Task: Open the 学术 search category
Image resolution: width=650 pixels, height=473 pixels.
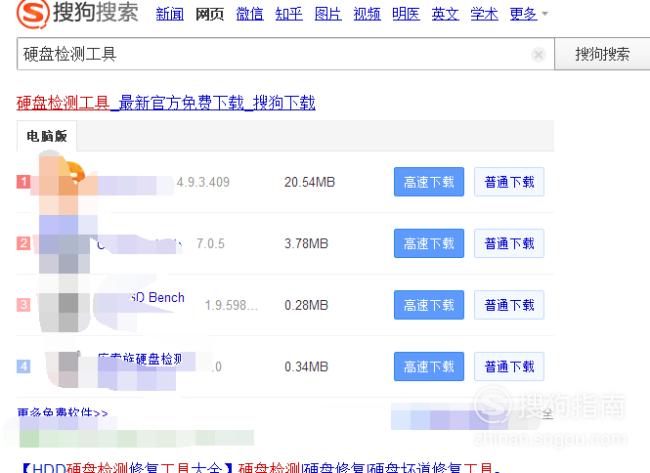Action: click(484, 15)
